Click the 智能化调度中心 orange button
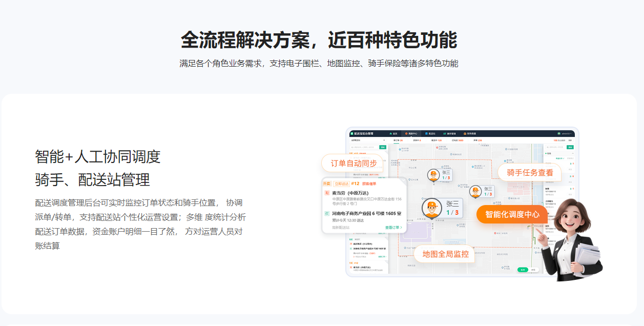Image resolution: width=644 pixels, height=326 pixels. point(512,214)
